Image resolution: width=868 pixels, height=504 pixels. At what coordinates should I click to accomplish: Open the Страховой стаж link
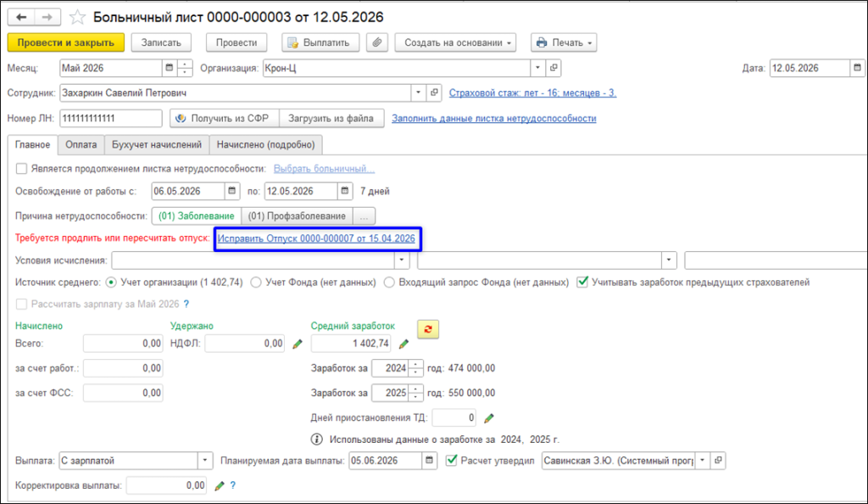[x=532, y=93]
